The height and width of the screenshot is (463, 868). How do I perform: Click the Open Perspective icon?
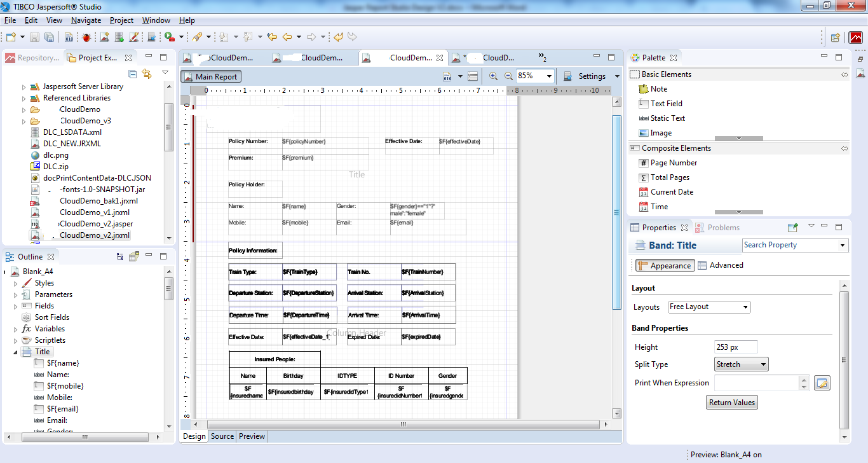(x=836, y=38)
